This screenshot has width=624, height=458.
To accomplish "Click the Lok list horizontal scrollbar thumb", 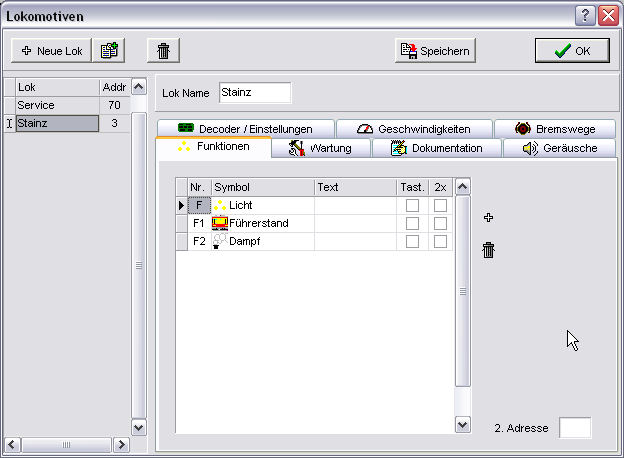I will [x=66, y=444].
